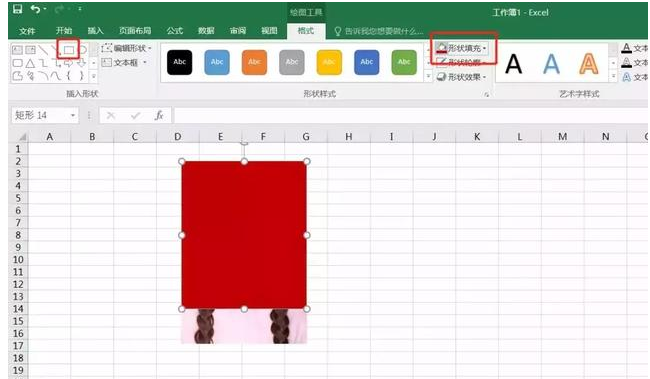650x379 pixels.
Task: Select the freeform shape tool
Action: [17, 76]
